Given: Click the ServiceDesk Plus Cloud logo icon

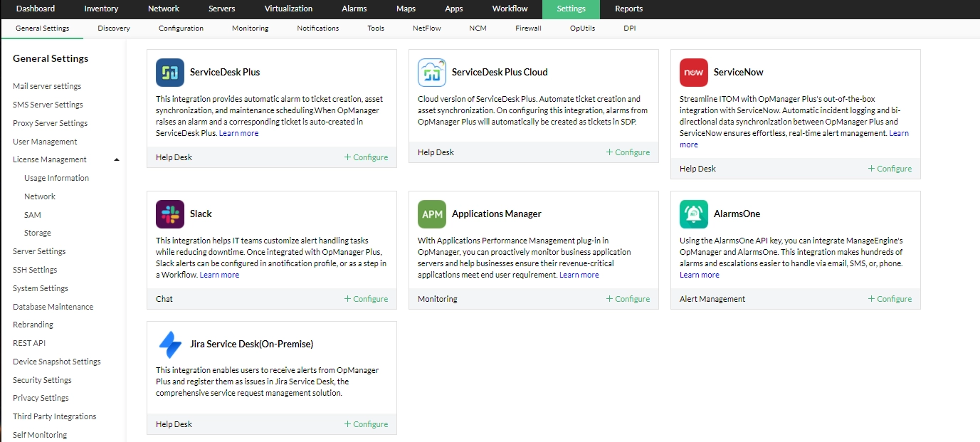Looking at the screenshot, I should coord(432,73).
